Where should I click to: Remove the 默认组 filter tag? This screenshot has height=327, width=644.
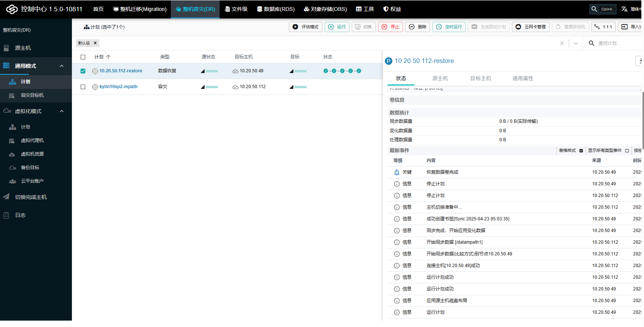[95, 43]
